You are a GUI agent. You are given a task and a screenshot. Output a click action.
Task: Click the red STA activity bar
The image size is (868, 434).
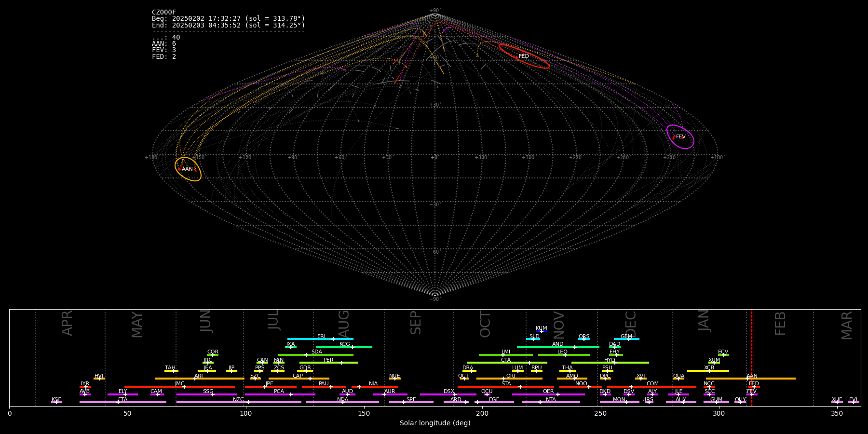click(506, 387)
